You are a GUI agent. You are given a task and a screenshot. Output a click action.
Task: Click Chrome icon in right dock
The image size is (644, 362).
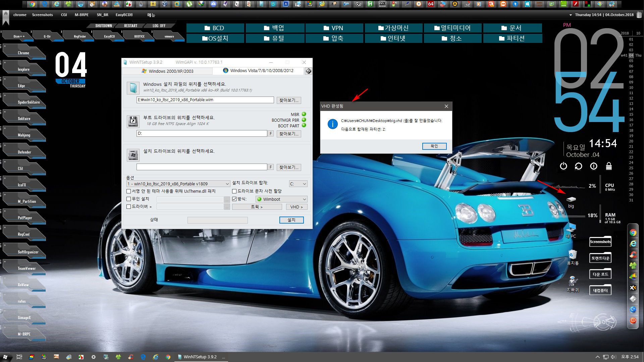pos(633,233)
